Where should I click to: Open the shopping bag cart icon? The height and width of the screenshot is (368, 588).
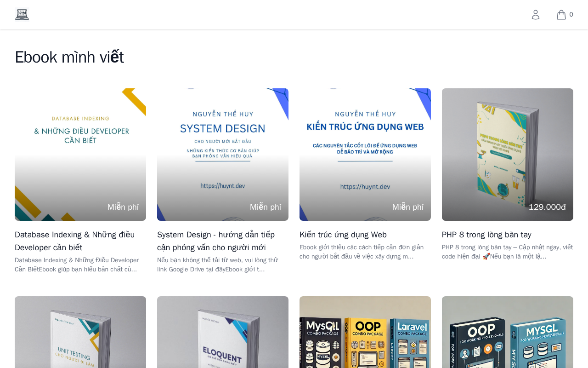[561, 15]
